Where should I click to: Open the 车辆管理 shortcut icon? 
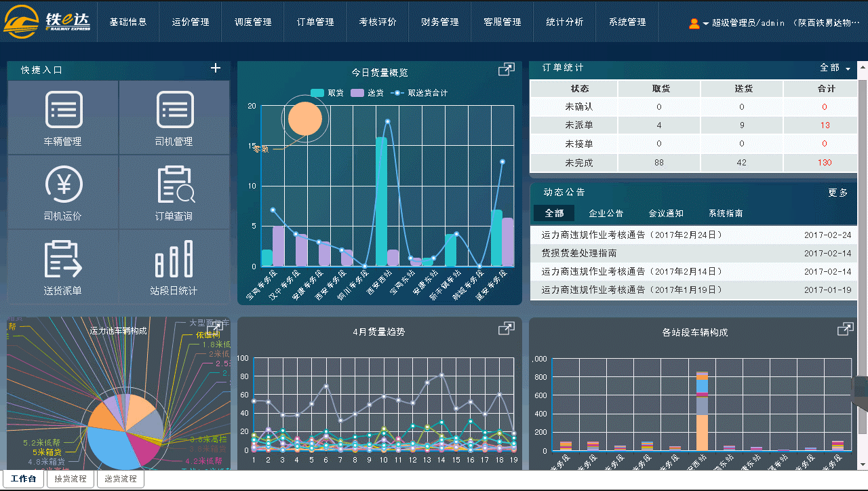[63, 111]
